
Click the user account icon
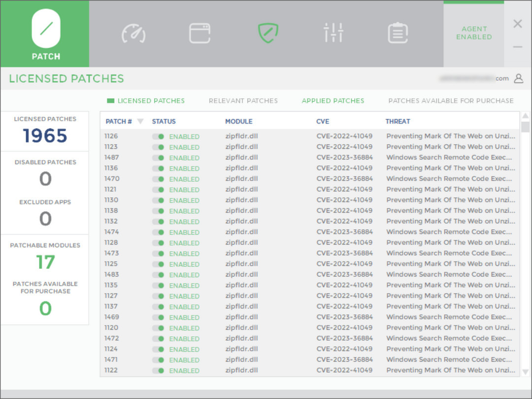[x=518, y=78]
